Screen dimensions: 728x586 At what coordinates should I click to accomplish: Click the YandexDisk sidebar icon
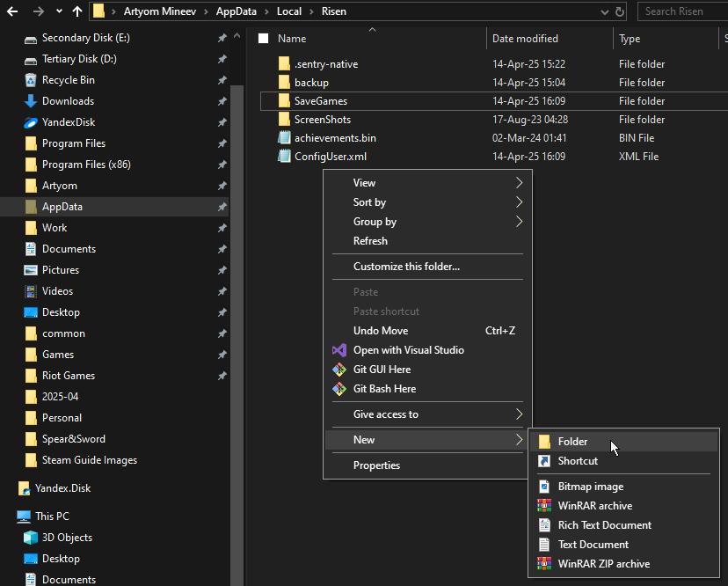click(31, 122)
